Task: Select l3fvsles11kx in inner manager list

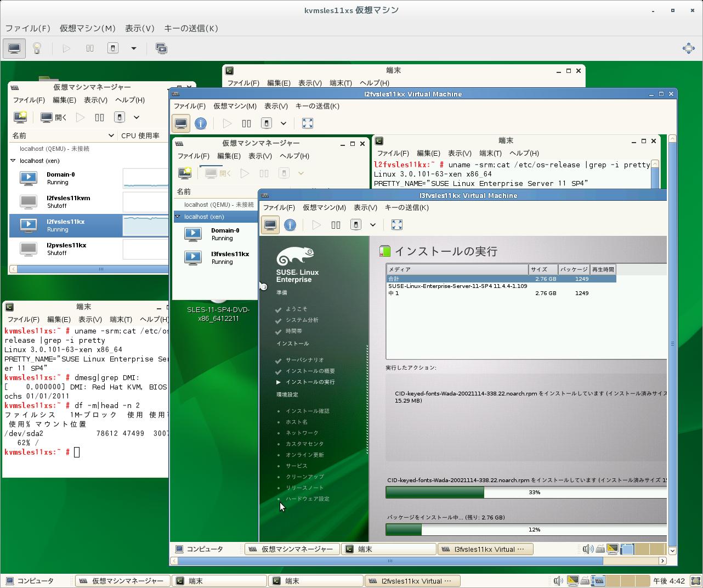Action: pos(216,258)
